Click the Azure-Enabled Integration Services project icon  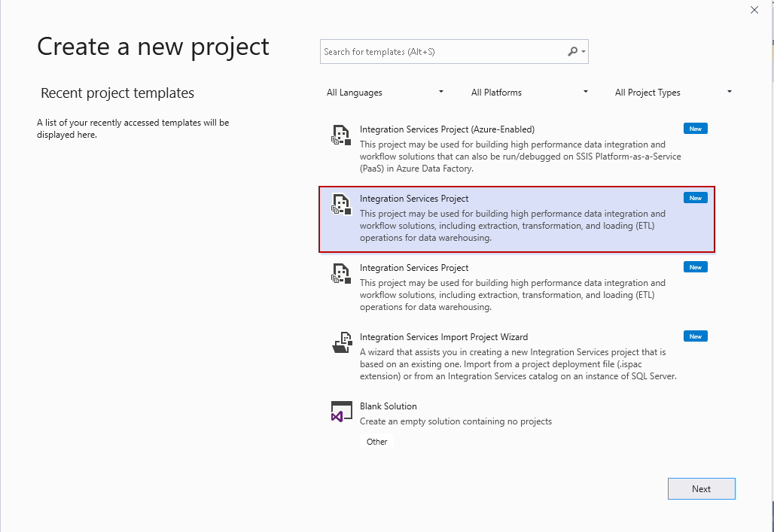click(342, 136)
